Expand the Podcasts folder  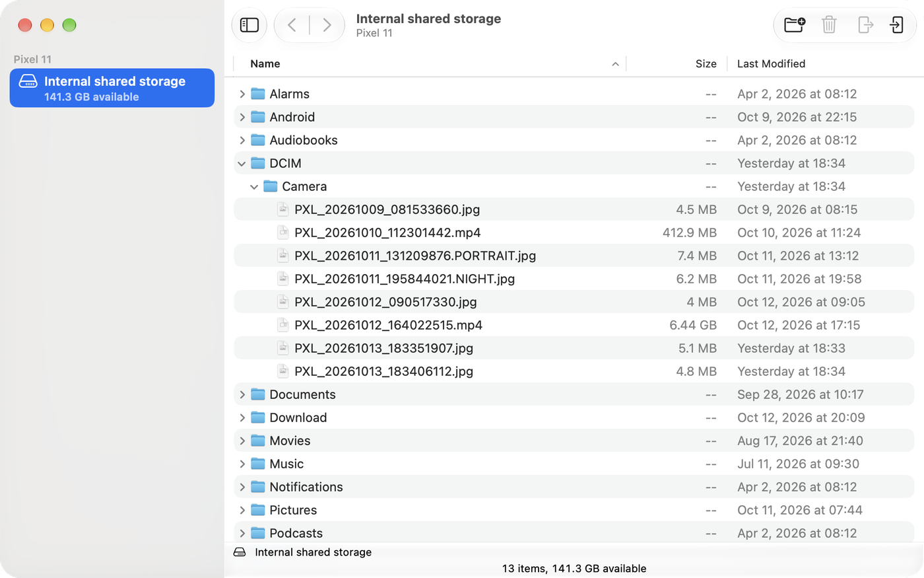coord(242,533)
